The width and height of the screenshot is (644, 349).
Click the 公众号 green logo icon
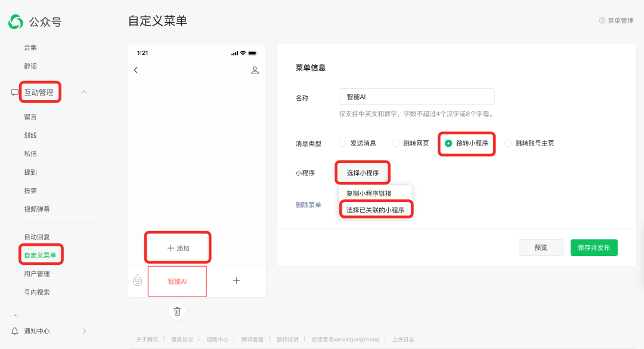click(x=16, y=22)
